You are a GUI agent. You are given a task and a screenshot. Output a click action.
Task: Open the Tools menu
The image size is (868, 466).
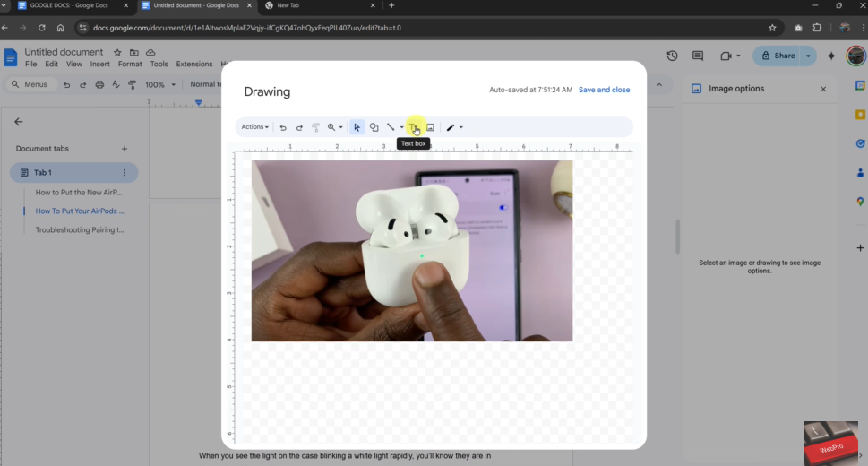click(159, 65)
